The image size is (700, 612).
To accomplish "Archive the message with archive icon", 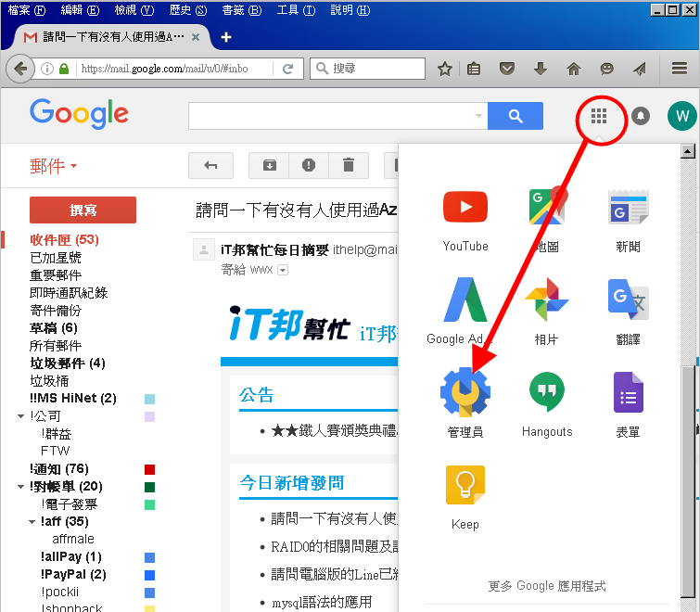I will (x=269, y=166).
